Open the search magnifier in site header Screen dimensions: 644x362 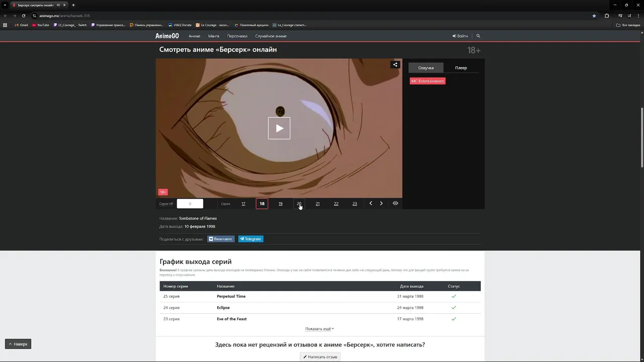478,36
